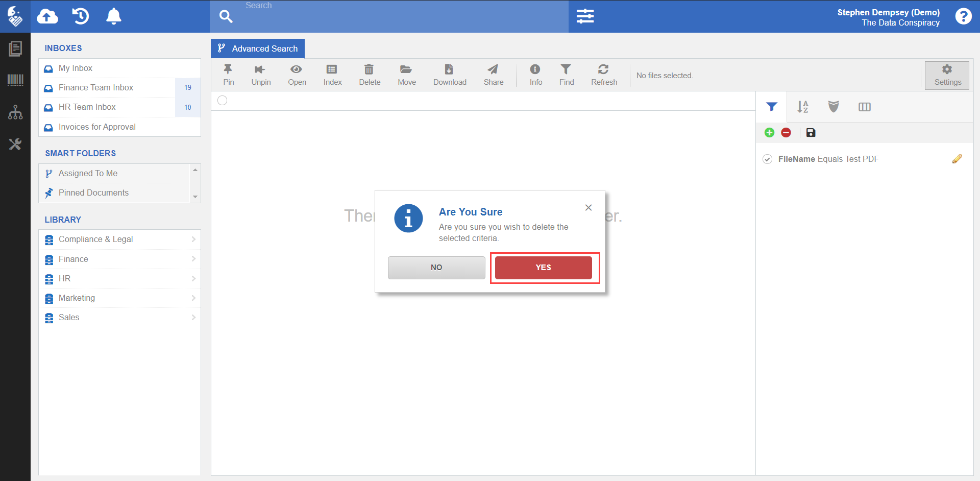Click the Share toolbar button
Screen dimensions: 980x481
click(494, 75)
